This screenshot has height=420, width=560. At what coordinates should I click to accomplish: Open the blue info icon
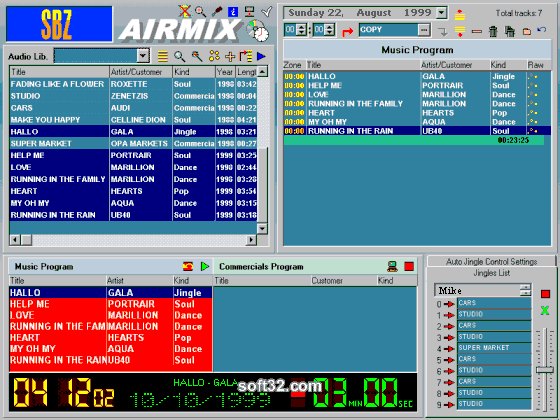233,11
